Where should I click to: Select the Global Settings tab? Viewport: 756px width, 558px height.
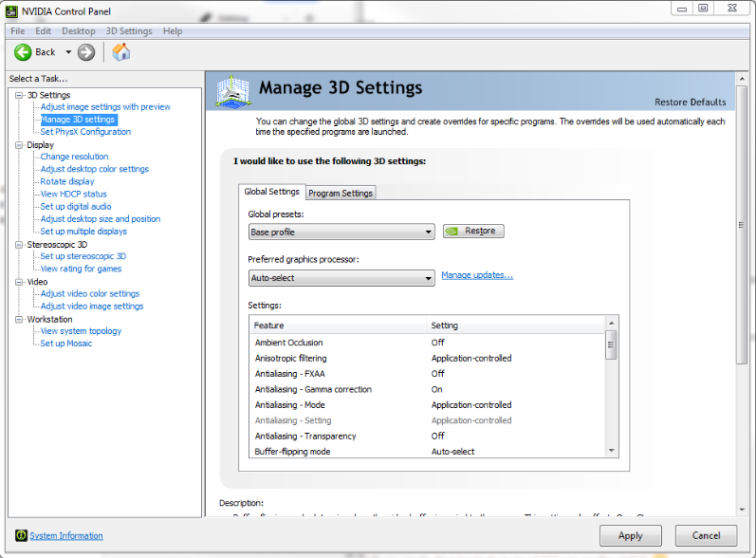click(271, 192)
